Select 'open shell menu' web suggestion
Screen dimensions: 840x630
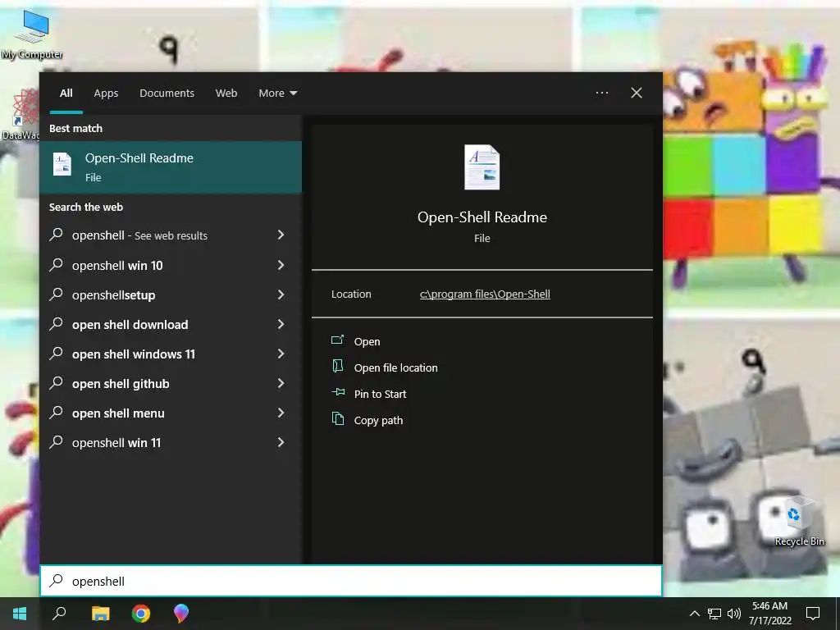[x=171, y=413]
